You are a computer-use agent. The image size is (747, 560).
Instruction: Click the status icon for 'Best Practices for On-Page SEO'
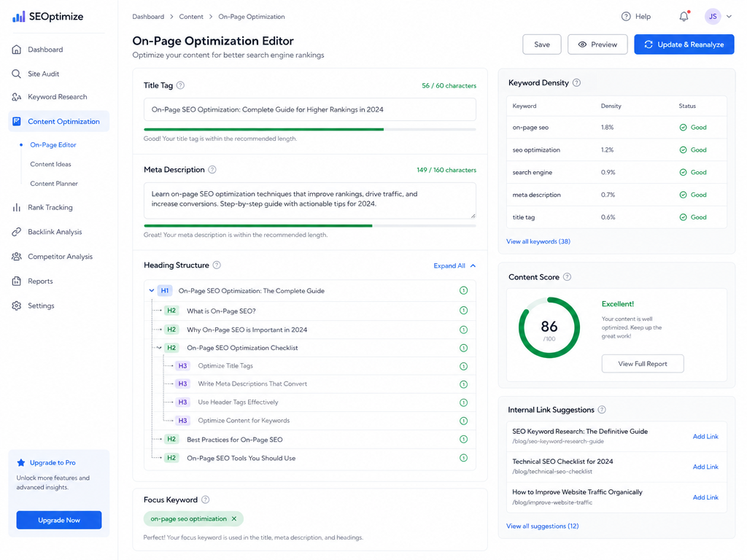point(463,439)
